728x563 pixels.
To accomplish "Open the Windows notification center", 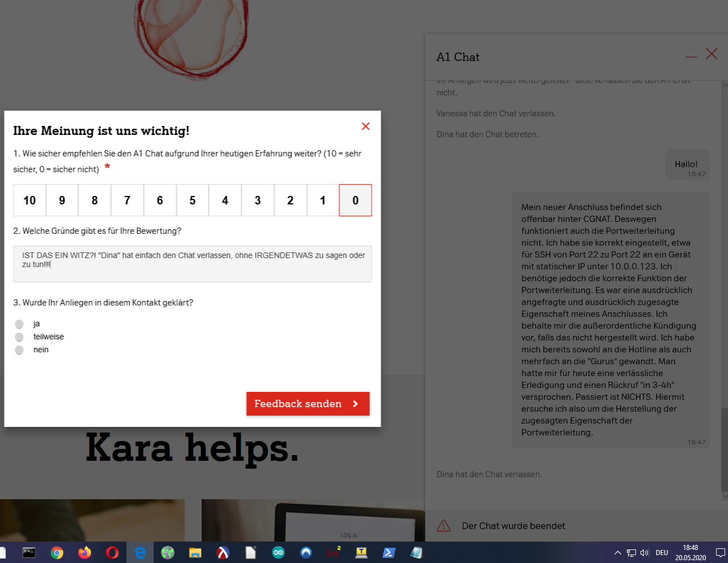I will [720, 553].
